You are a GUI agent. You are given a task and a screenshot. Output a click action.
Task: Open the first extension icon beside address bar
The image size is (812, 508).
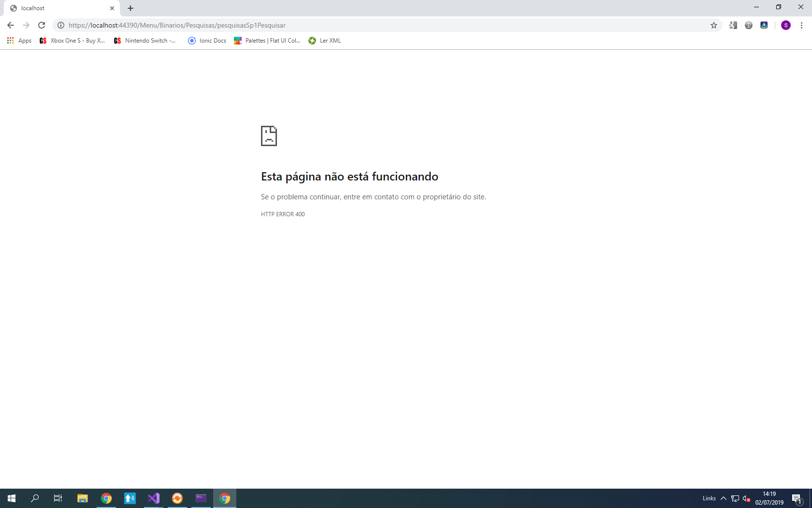coord(733,25)
